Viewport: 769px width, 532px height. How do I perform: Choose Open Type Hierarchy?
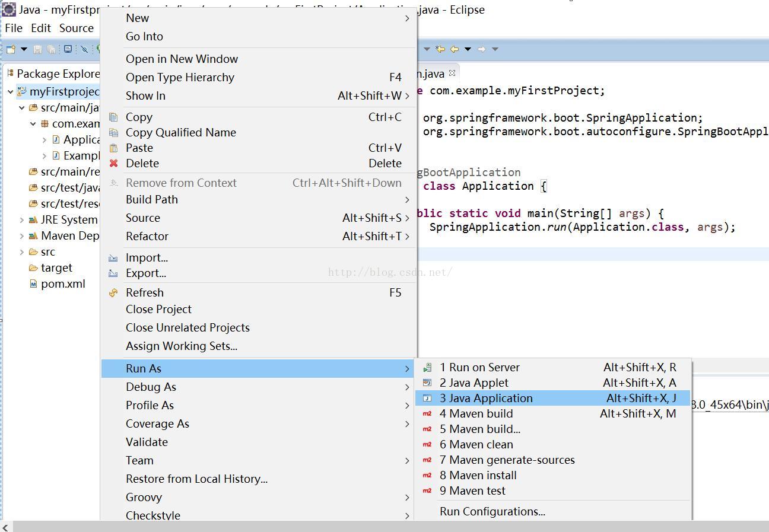[x=259, y=77]
